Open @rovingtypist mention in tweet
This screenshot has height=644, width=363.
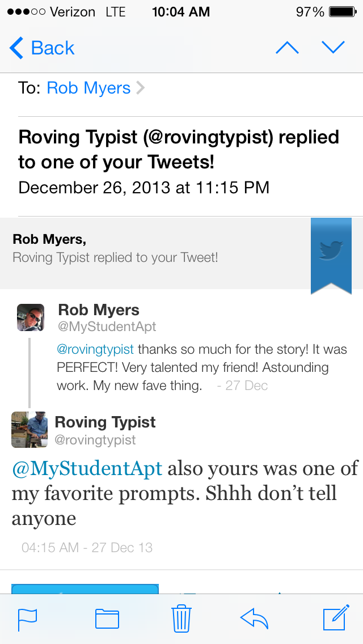(95, 349)
